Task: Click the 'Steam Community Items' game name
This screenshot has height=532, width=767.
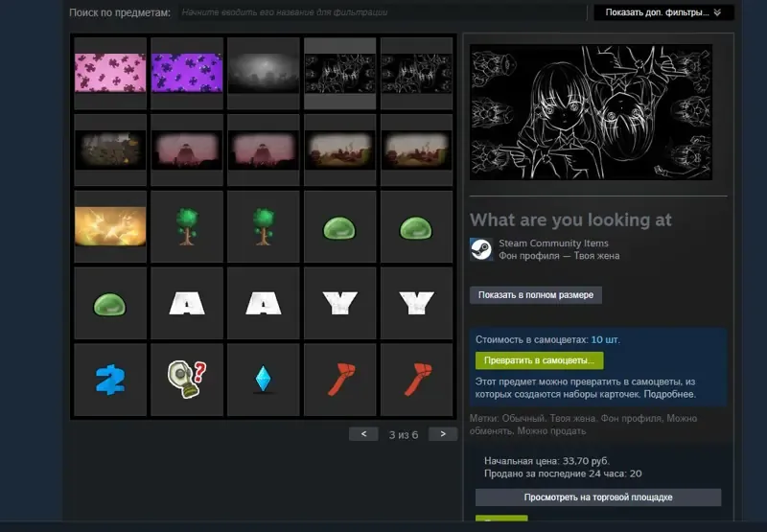Action: (553, 243)
